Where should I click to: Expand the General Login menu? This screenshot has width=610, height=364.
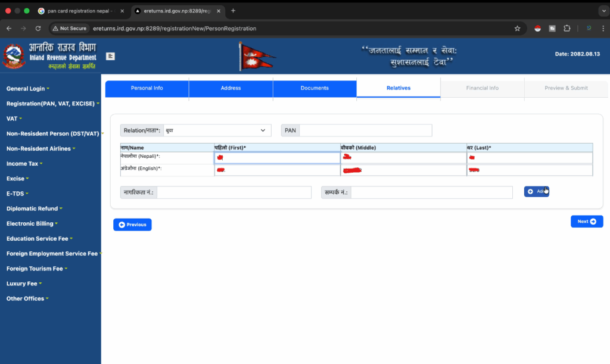pos(27,89)
